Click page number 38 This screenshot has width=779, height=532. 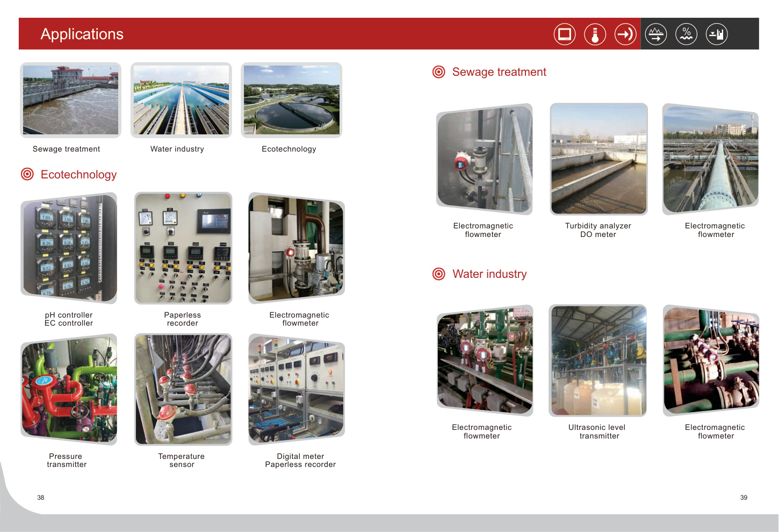pos(41,498)
